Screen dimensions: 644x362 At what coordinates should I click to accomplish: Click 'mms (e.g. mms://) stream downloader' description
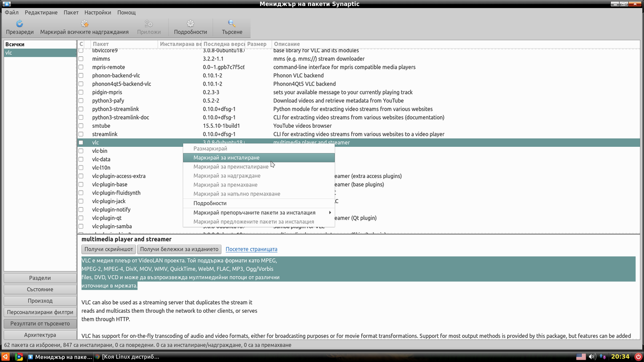[319, 59]
